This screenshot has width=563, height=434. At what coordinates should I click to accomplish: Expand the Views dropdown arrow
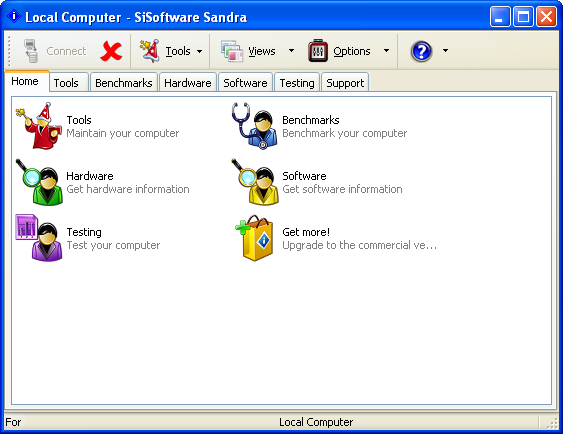coord(292,51)
